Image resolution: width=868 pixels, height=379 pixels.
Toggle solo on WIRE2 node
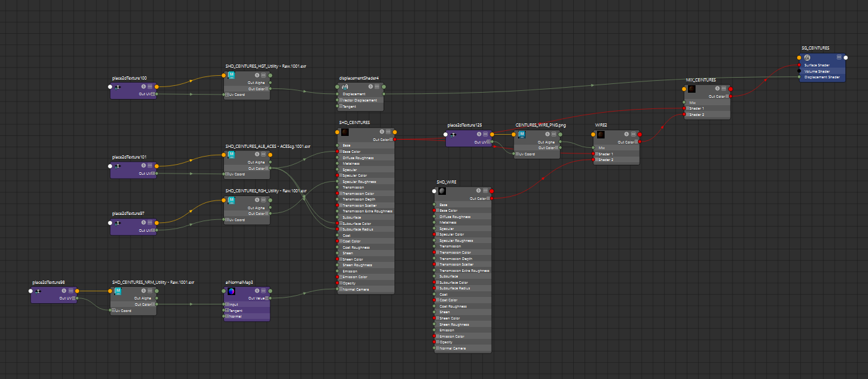tap(627, 134)
